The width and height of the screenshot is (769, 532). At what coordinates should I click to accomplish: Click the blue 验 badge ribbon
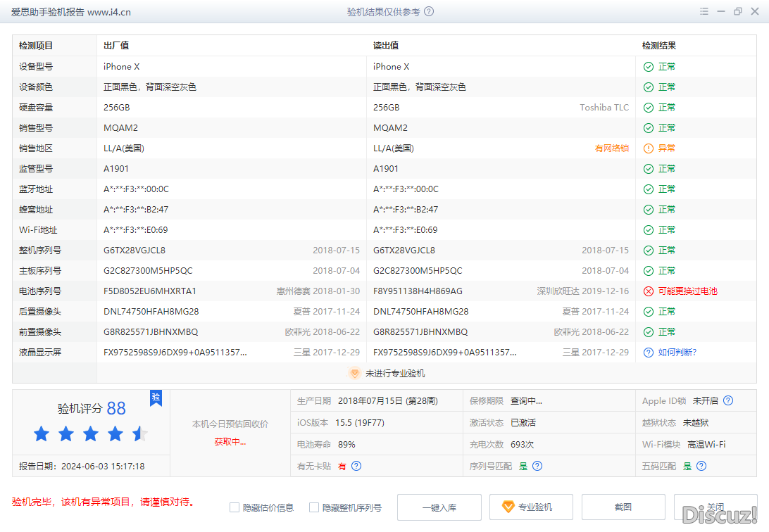[x=156, y=398]
